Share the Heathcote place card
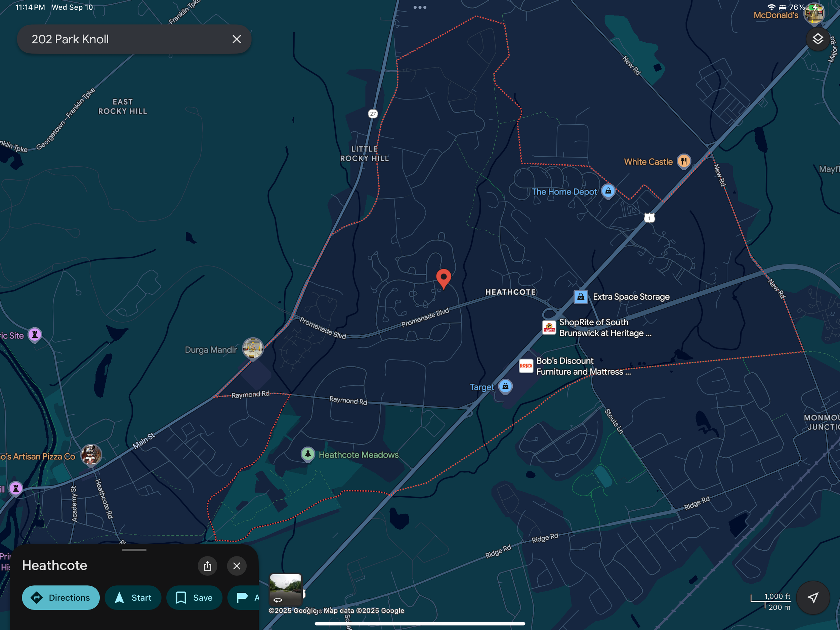Image resolution: width=840 pixels, height=630 pixels. (x=207, y=566)
